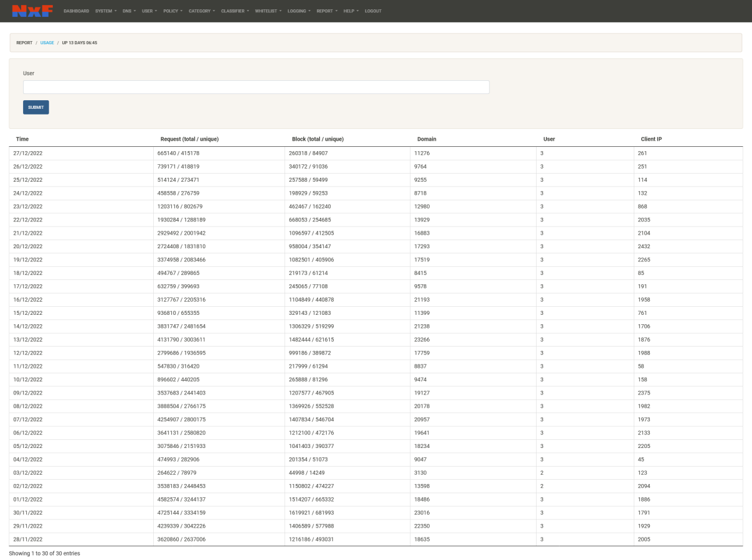Sort table by Domain column header
Screen dimensions: 752x560
click(426, 139)
